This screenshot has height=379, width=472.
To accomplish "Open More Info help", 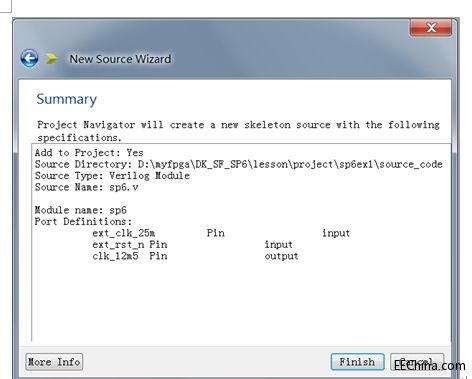I will (x=54, y=362).
